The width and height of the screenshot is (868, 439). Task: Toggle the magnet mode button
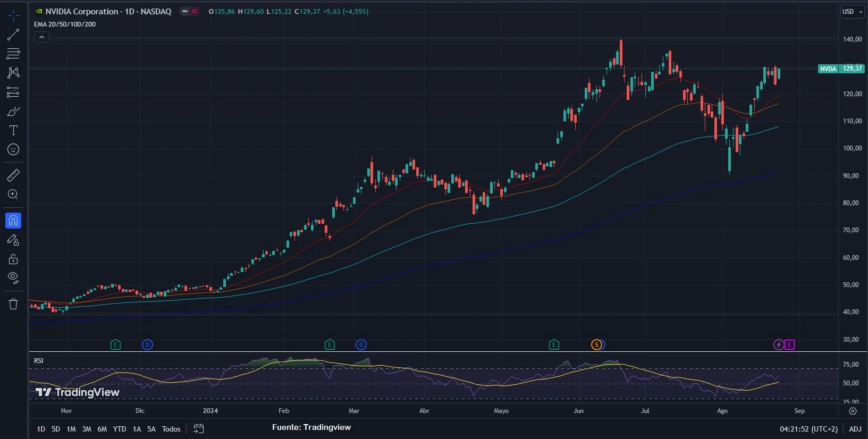tap(13, 220)
